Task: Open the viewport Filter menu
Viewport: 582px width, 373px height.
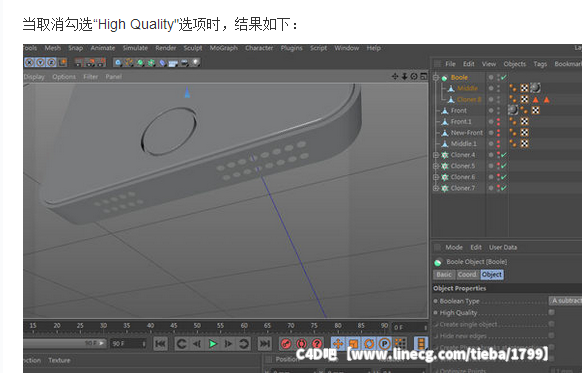Action: tap(91, 76)
